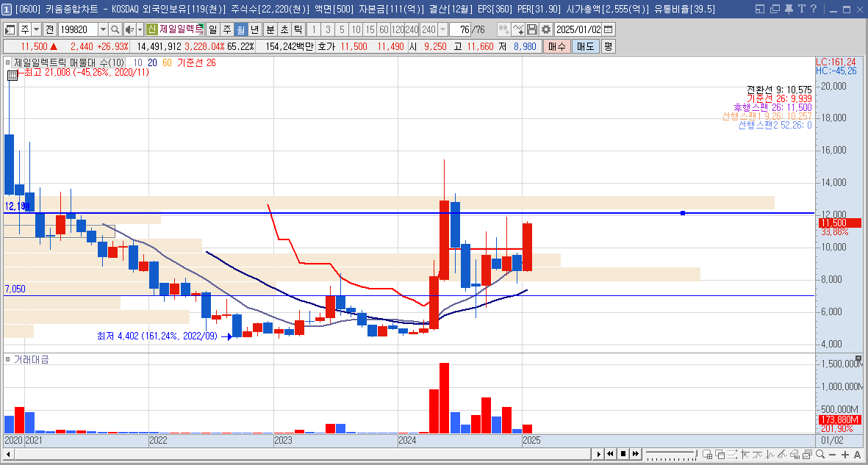This screenshot has width=868, height=465.
Task: Click the magnifier zoom icon at bottom
Action: (x=819, y=454)
